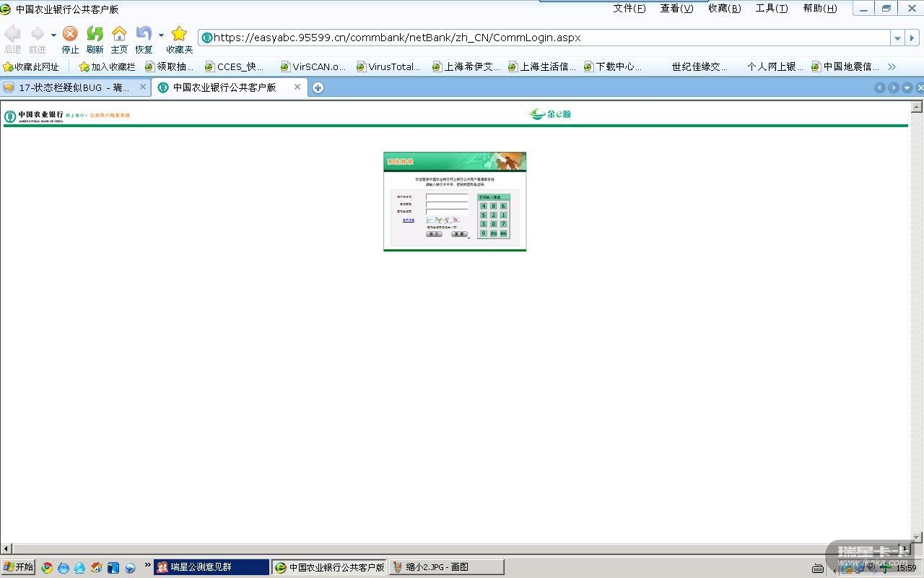Open the 下载中心 bookmark
The height and width of the screenshot is (578, 924).
click(613, 66)
